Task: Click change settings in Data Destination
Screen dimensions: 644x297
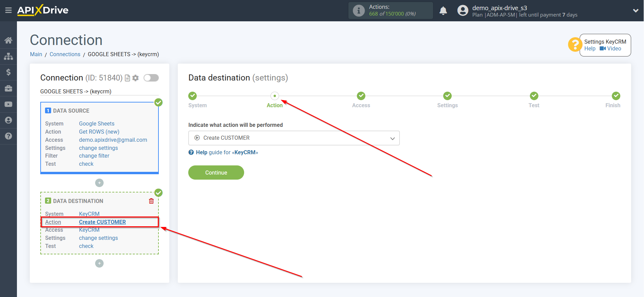Action: 99,238
